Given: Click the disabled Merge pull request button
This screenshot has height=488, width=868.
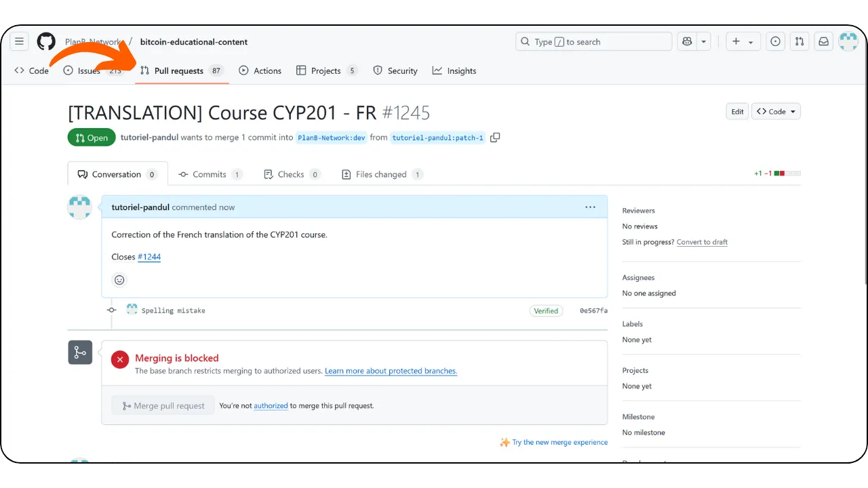Looking at the screenshot, I should coord(163,406).
